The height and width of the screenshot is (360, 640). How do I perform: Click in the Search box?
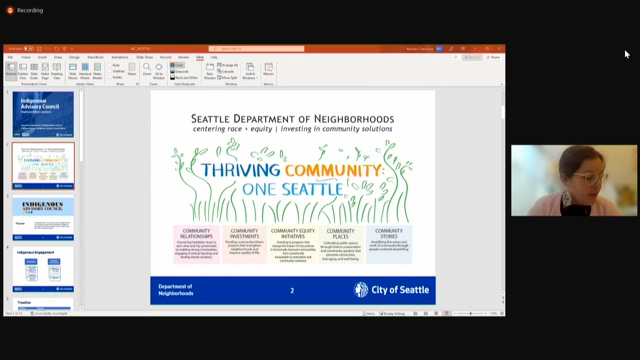(256, 49)
